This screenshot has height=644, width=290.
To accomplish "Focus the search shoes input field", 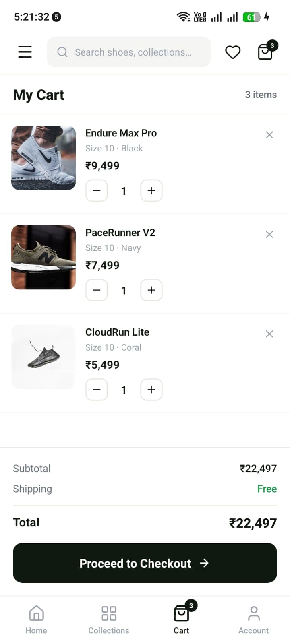I will 133,52.
